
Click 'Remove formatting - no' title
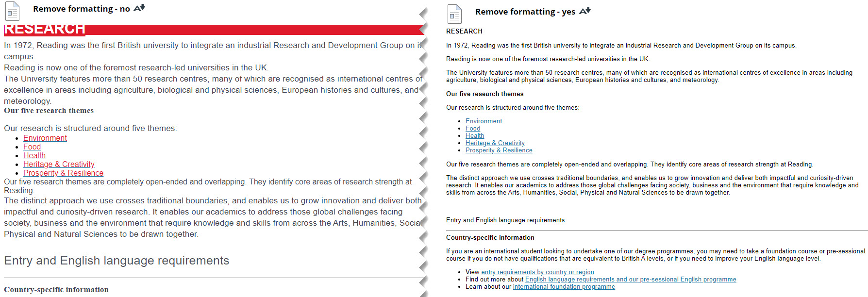tap(82, 9)
